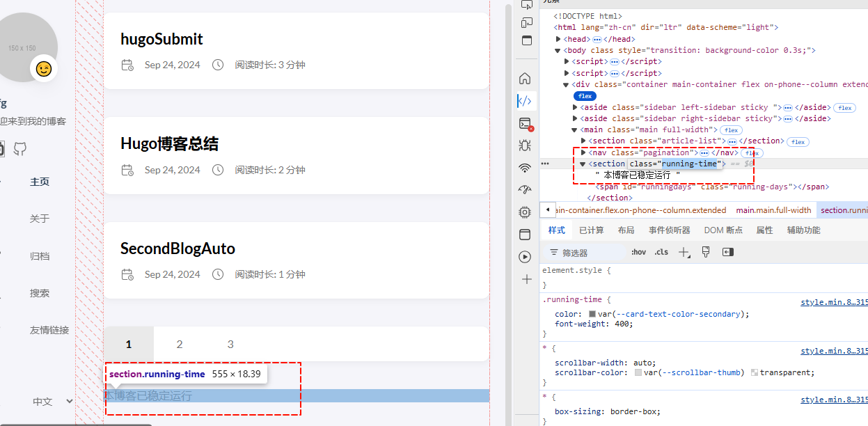Click the winking emoji avatar badge

tap(44, 69)
